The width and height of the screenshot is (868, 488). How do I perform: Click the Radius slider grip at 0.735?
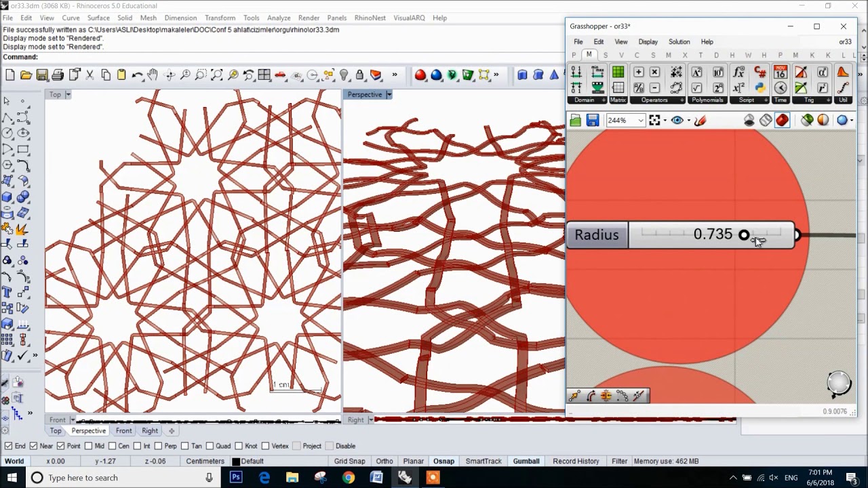click(x=744, y=235)
